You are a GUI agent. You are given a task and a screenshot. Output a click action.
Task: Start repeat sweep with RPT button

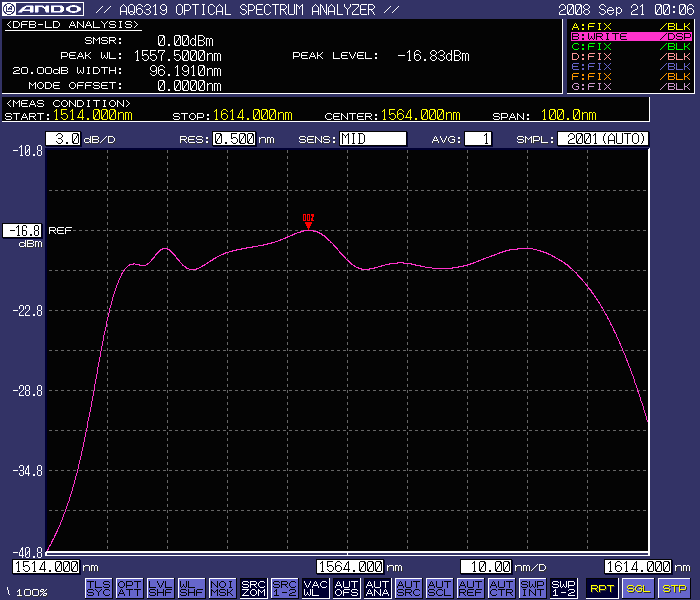pyautogui.click(x=602, y=588)
